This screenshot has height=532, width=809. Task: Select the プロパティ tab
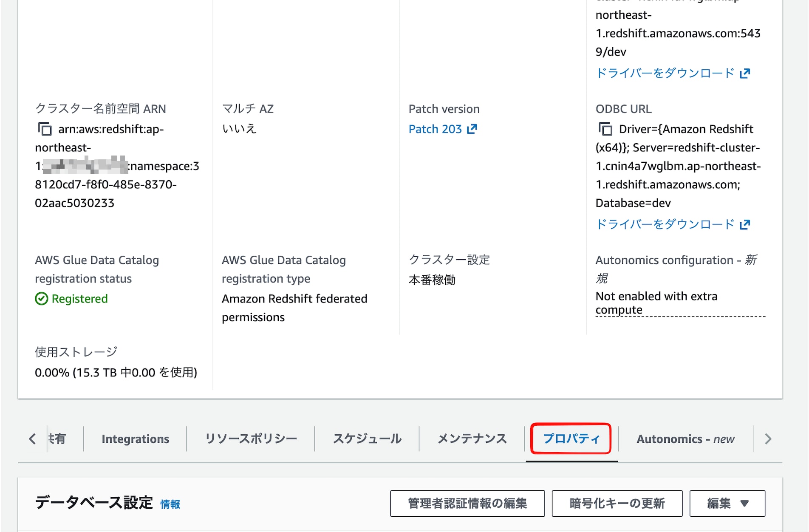pos(571,439)
